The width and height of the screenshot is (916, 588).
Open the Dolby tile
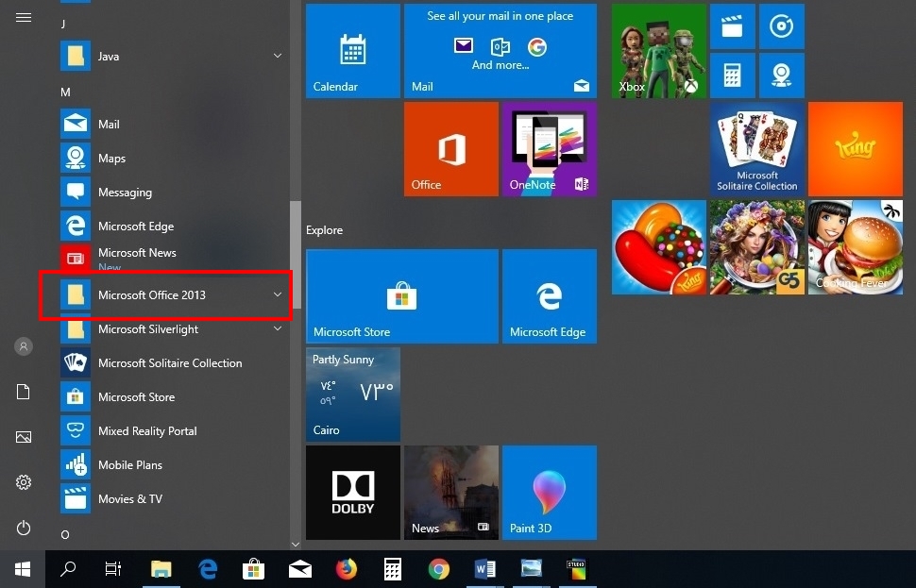coord(353,493)
